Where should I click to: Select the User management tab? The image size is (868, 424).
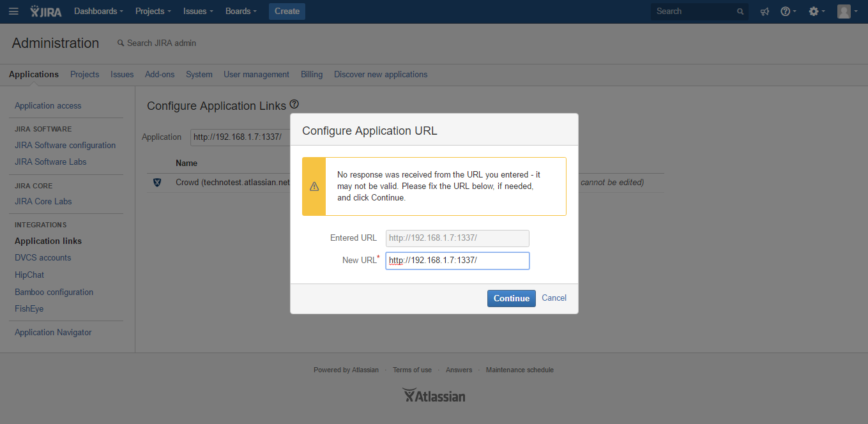click(x=256, y=75)
